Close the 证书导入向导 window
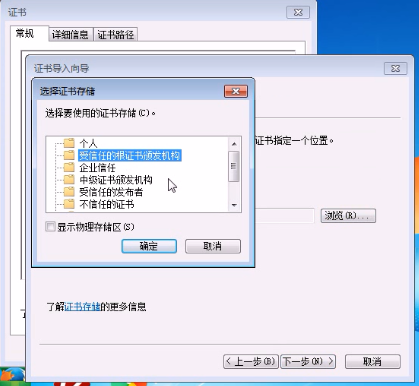This screenshot has width=419, height=386. click(x=395, y=68)
